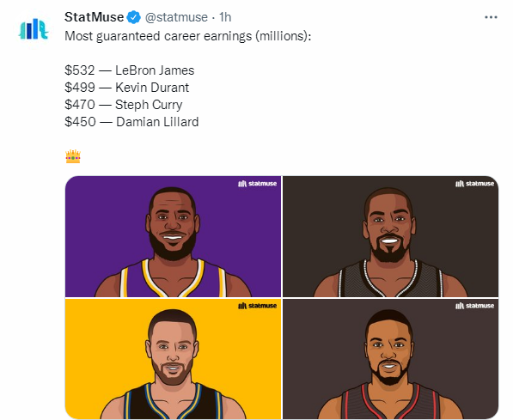This screenshot has height=420, width=513.
Task: Click statmuse watermark on LeBron image
Action: [x=258, y=184]
